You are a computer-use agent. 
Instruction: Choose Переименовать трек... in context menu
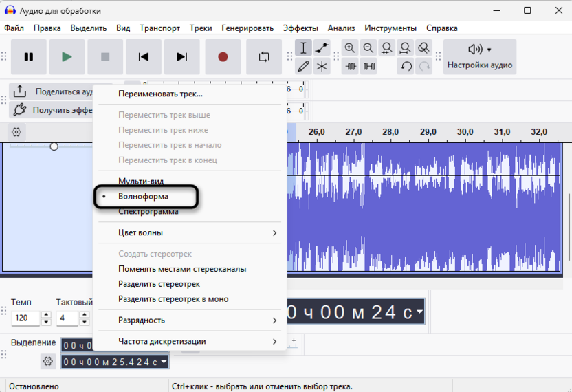190,94
